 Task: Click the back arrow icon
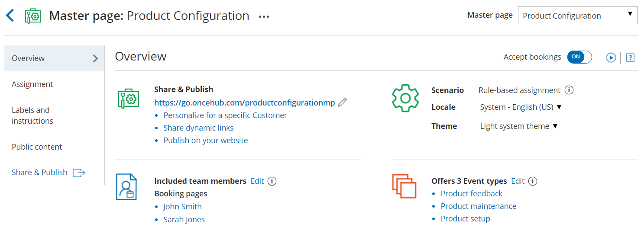pos(10,16)
